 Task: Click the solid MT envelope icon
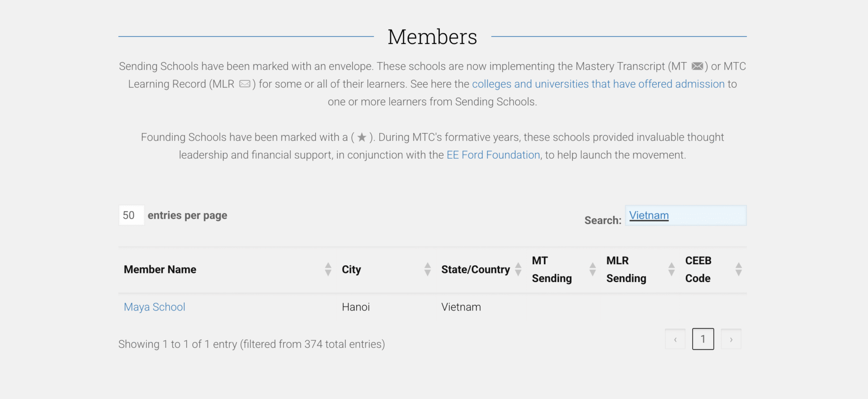[x=697, y=66]
